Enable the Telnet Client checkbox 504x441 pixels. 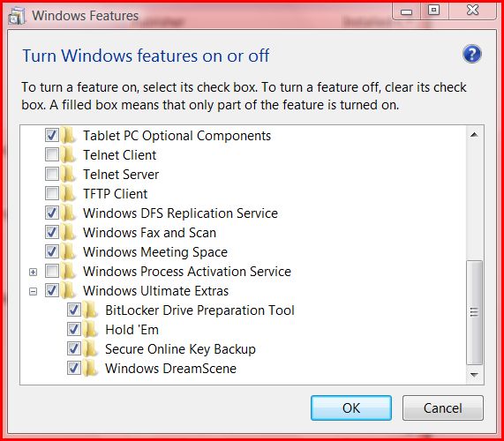tap(52, 155)
